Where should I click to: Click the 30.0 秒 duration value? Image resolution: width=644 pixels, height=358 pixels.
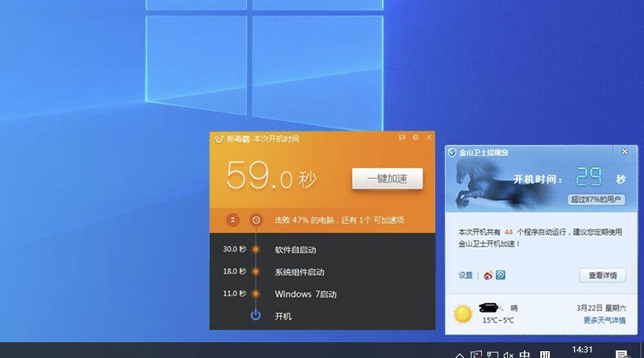(234, 249)
